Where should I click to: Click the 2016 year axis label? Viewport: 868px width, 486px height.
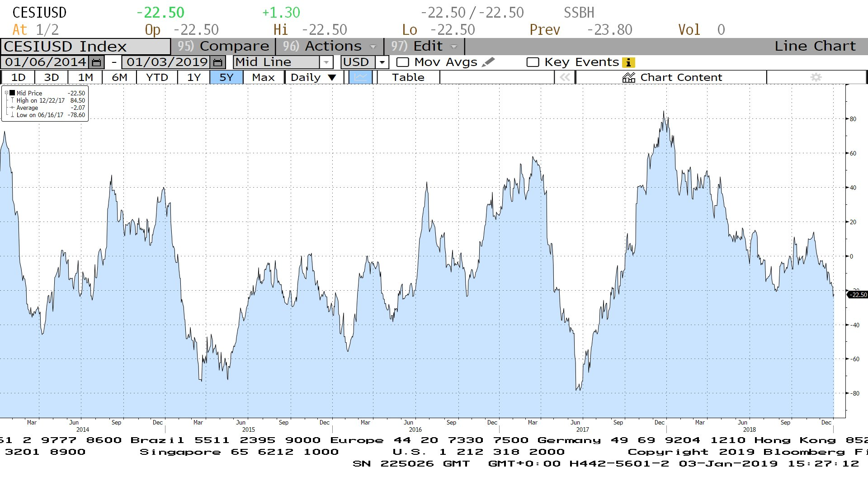pos(415,429)
